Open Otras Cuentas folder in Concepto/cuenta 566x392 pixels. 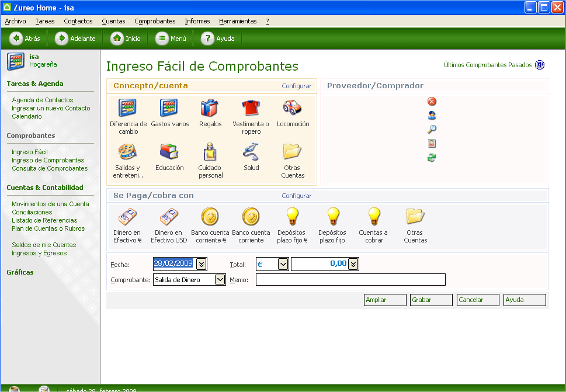click(x=292, y=152)
